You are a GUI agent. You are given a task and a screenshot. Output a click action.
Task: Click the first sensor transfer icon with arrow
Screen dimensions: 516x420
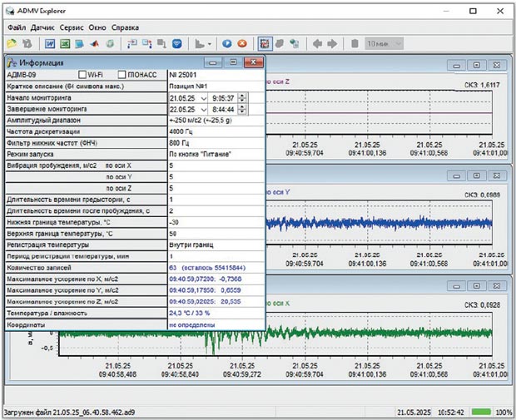[132, 43]
